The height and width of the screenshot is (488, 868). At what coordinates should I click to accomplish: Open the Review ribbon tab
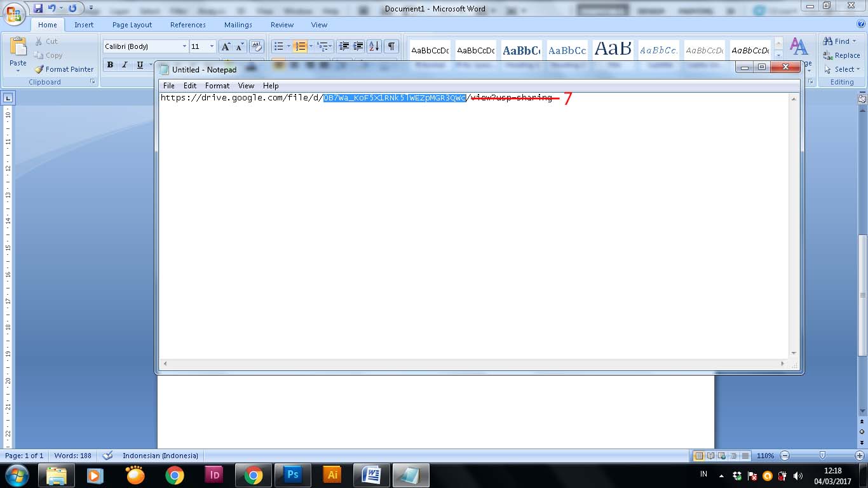click(x=282, y=25)
